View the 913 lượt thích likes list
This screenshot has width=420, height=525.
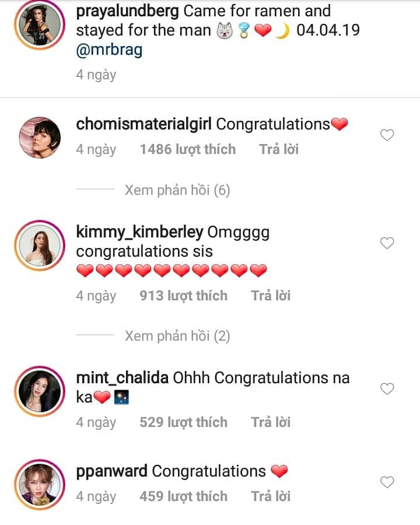[x=183, y=296]
